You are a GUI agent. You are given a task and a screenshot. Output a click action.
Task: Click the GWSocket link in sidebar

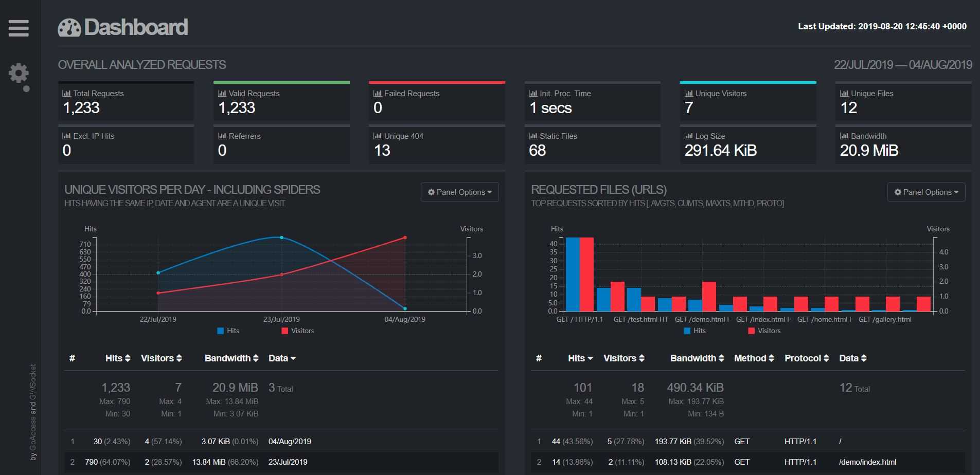33,382
